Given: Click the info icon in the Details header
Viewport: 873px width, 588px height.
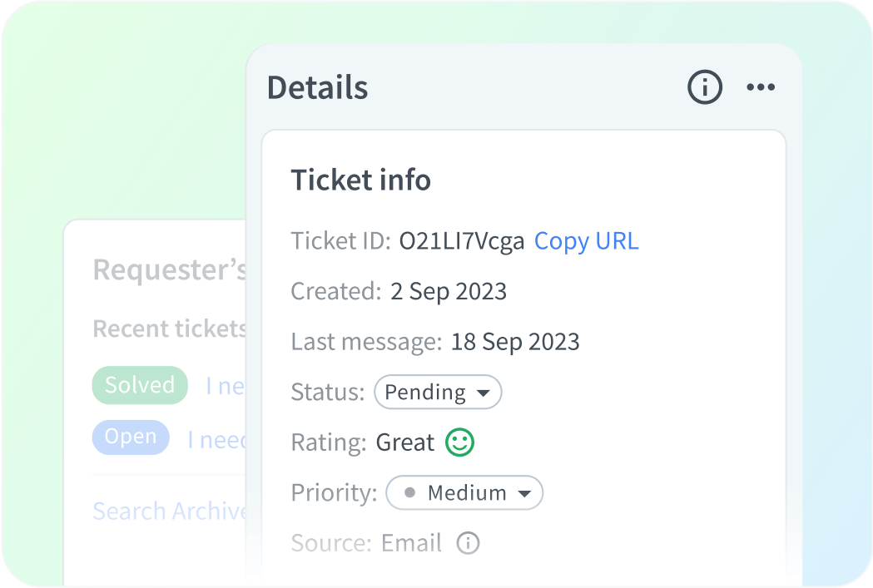Looking at the screenshot, I should pos(703,86).
